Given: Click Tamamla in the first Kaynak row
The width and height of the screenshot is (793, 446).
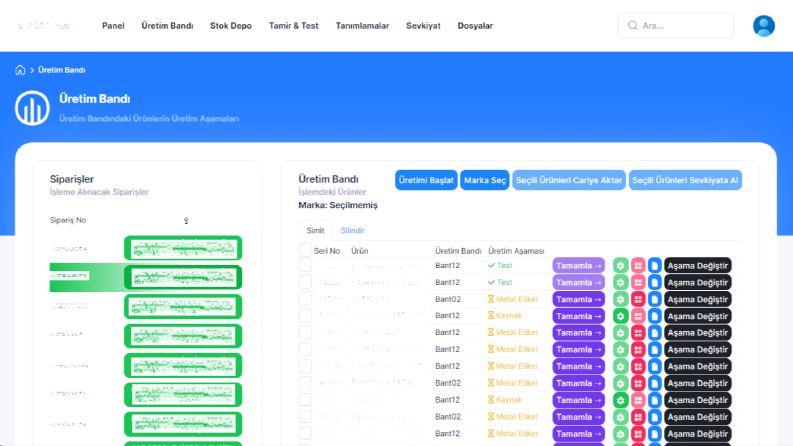Looking at the screenshot, I should click(579, 316).
